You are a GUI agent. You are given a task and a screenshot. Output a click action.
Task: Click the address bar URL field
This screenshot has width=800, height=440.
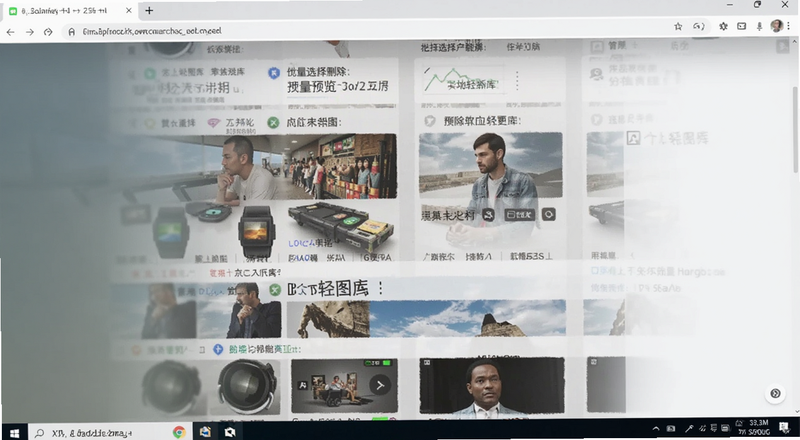click(365, 31)
